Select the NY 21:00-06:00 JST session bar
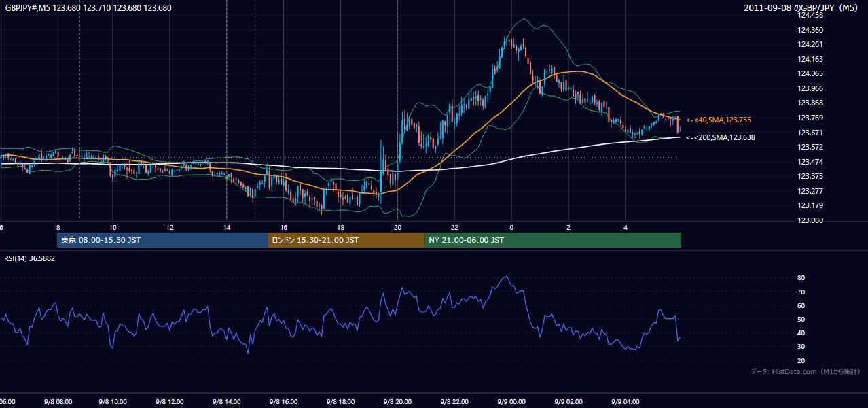The height and width of the screenshot is (408, 868). point(553,240)
